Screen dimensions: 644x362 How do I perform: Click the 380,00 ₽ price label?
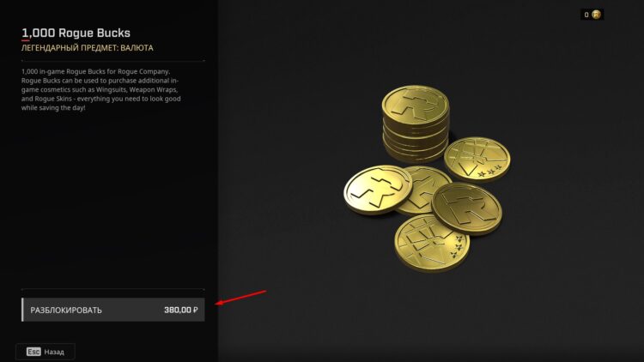tap(180, 310)
